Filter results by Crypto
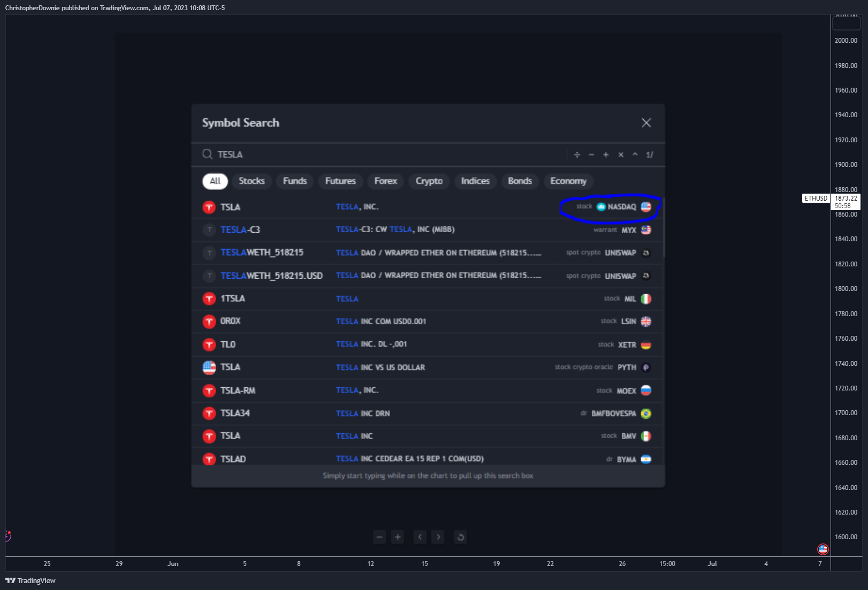This screenshot has height=590, width=868. (x=429, y=181)
